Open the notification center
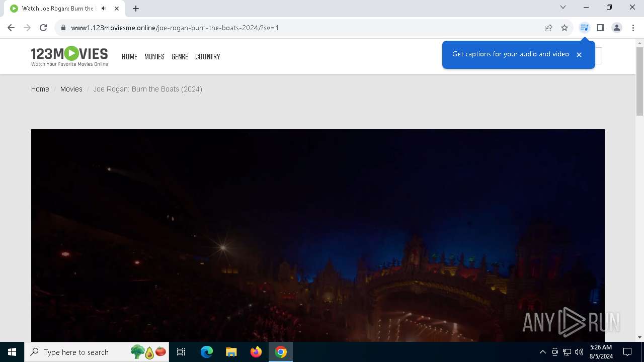The width and height of the screenshot is (644, 362). (x=627, y=352)
